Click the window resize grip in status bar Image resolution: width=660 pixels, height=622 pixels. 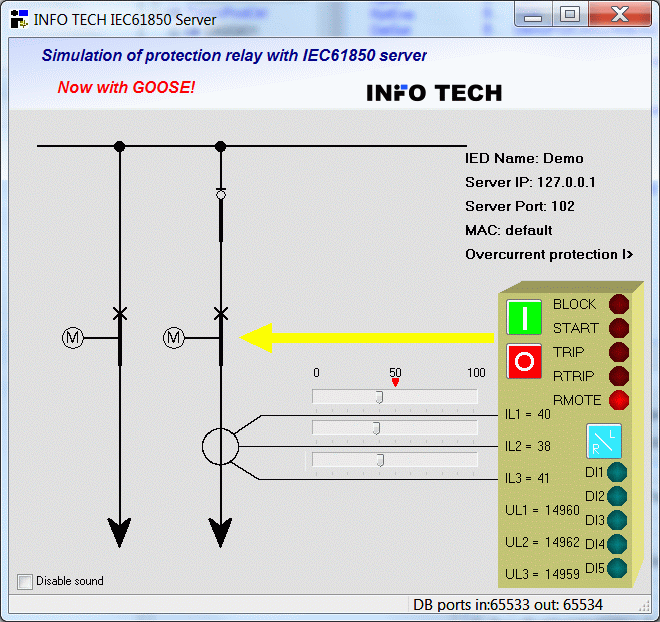[644, 606]
